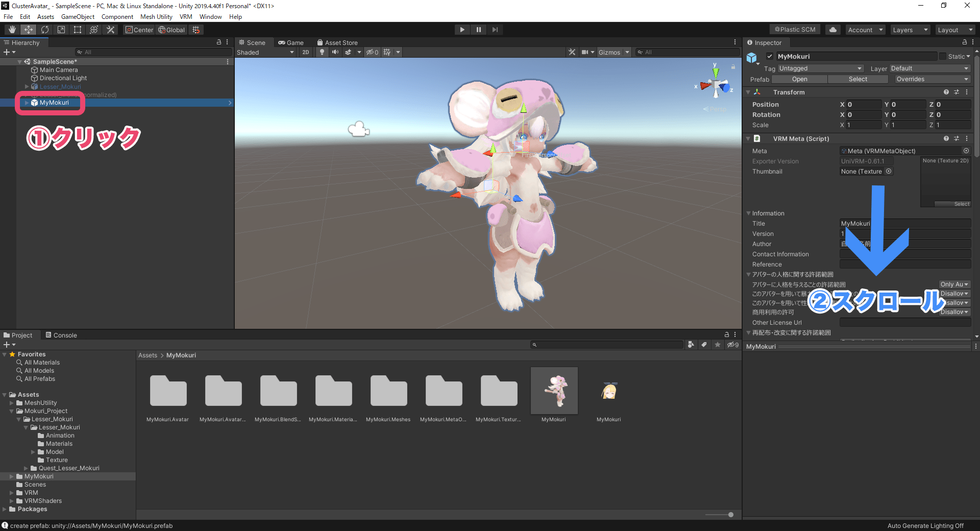Select the Hand tool in the toolbar

[11, 30]
